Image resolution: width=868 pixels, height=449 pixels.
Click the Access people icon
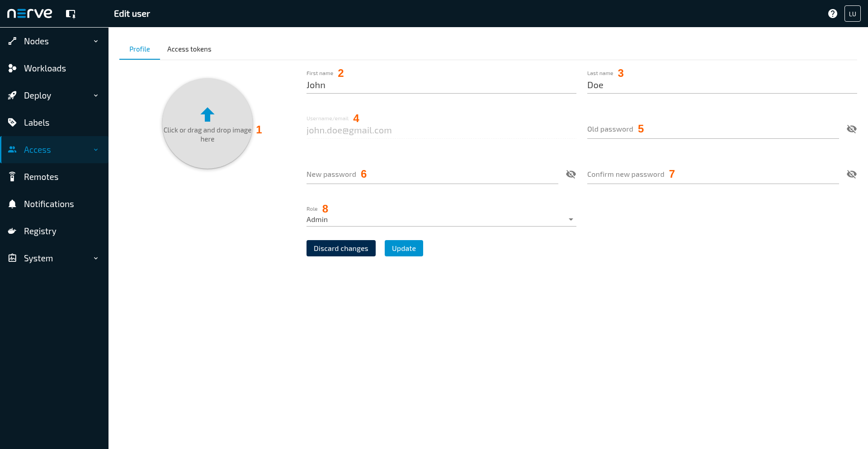[12, 150]
